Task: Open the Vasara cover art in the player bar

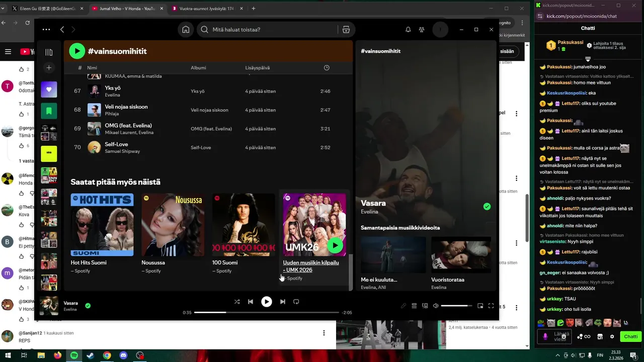Action: (x=49, y=306)
